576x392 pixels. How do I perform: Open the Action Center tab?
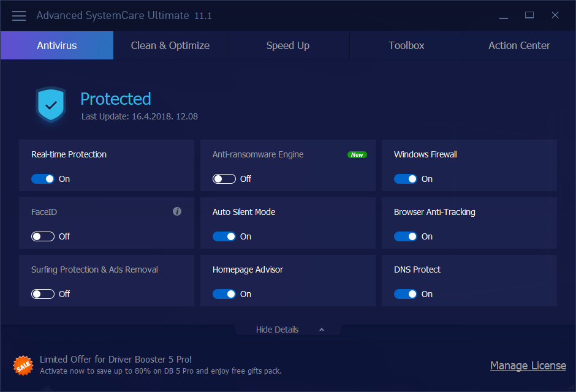pyautogui.click(x=519, y=45)
